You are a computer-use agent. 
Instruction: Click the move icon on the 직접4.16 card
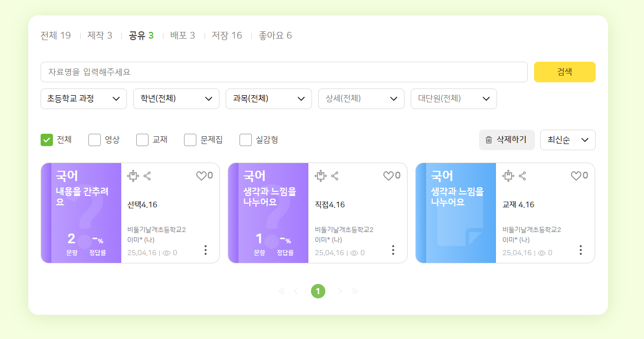(321, 176)
